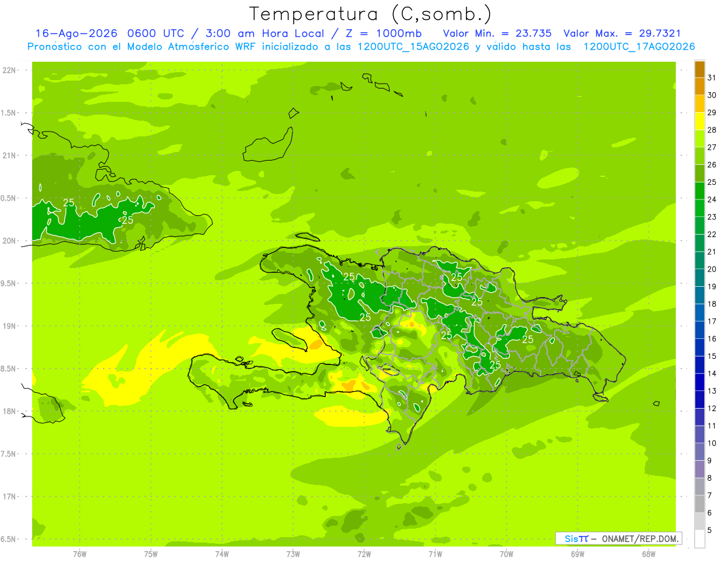The width and height of the screenshot is (728, 562).
Task: Click the "18N" latitude label
Action: tap(10, 412)
